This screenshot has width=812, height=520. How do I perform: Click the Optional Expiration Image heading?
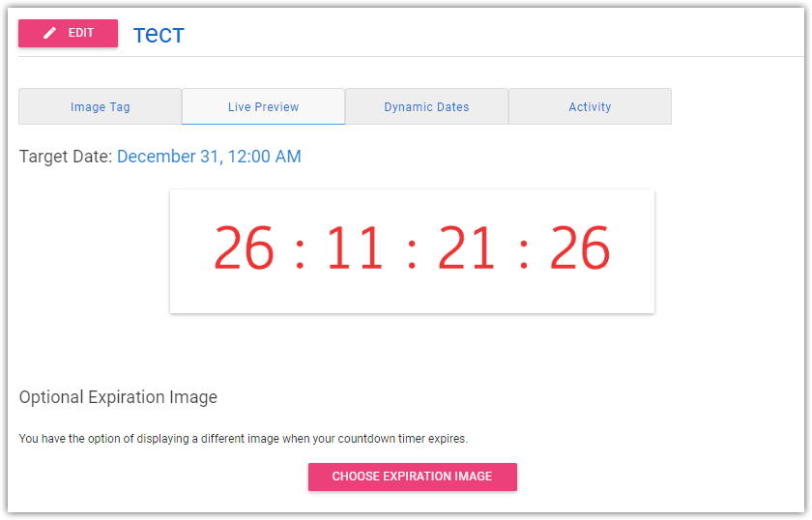118,397
